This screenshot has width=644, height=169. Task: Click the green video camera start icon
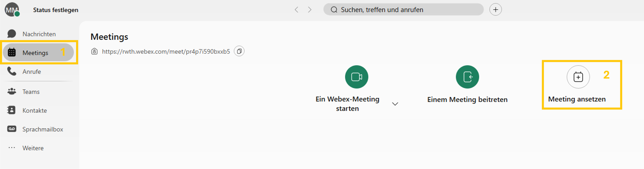[356, 77]
